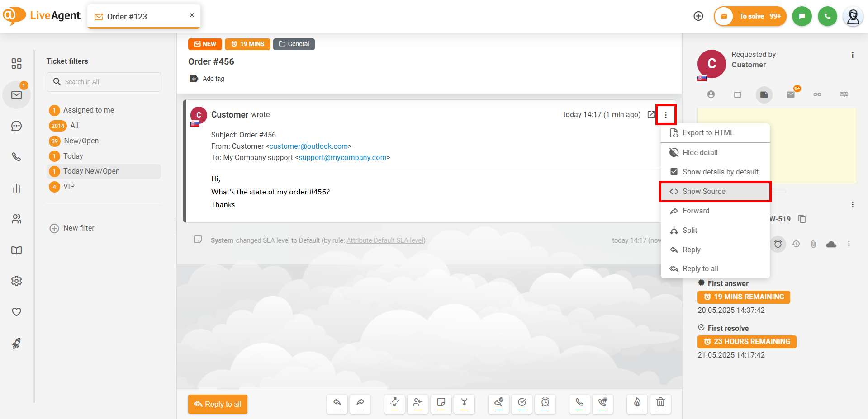
Task: Open the Chats icon in left sidebar
Action: click(x=17, y=126)
